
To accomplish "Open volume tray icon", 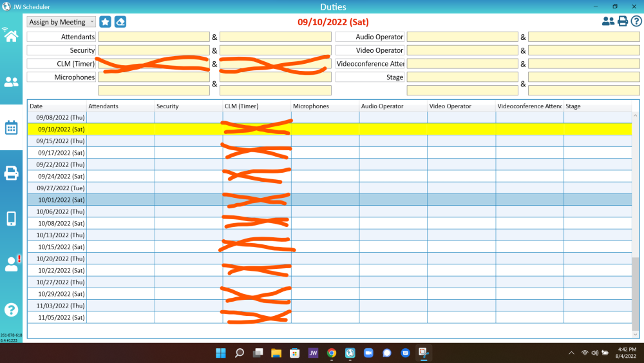I will tap(594, 353).
